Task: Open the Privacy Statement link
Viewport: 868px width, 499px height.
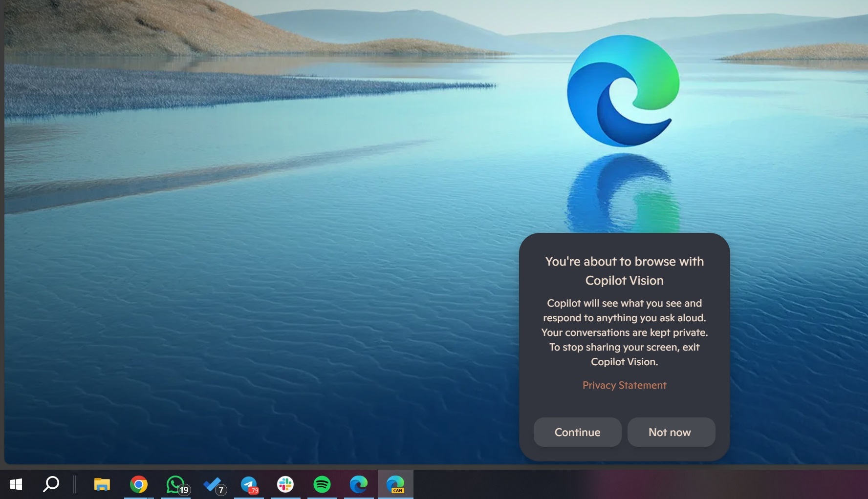Action: (x=624, y=385)
